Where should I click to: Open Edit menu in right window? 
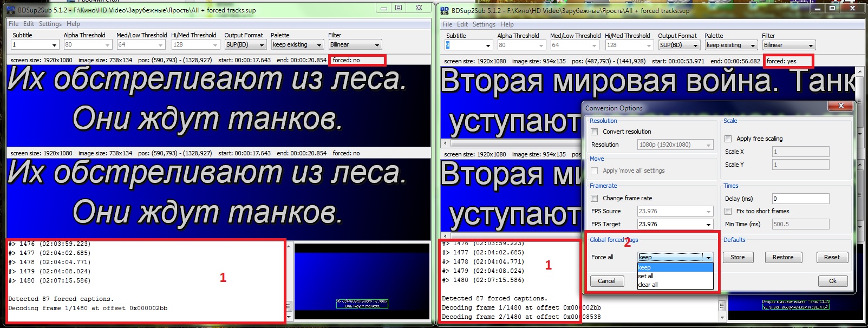(462, 24)
